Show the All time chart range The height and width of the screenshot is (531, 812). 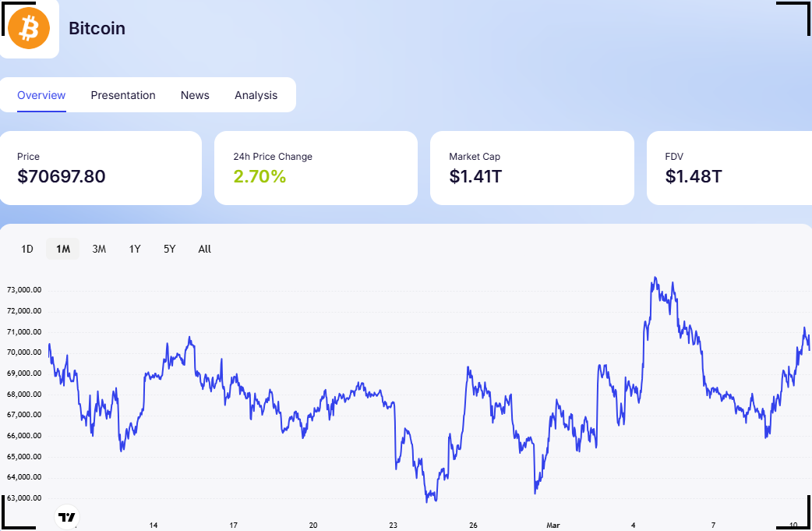tap(204, 250)
